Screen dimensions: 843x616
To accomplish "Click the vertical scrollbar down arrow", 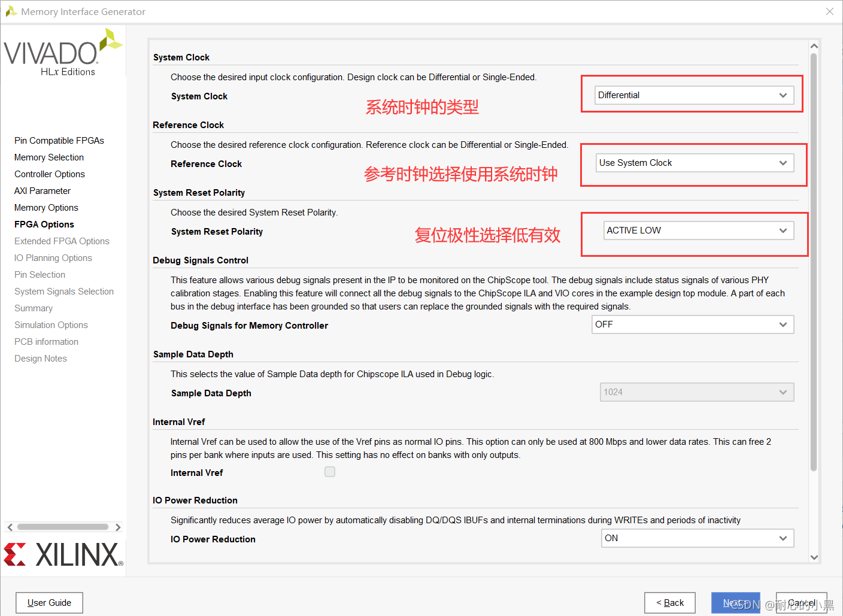I will (x=814, y=557).
